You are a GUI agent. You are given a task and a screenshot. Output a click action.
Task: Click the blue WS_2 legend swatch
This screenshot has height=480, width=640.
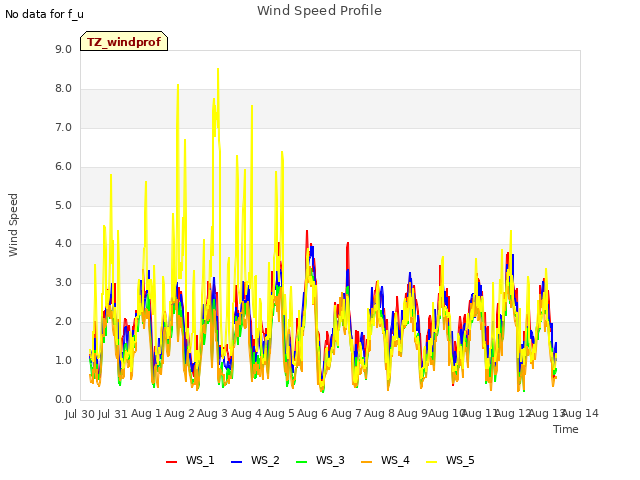tap(237, 462)
